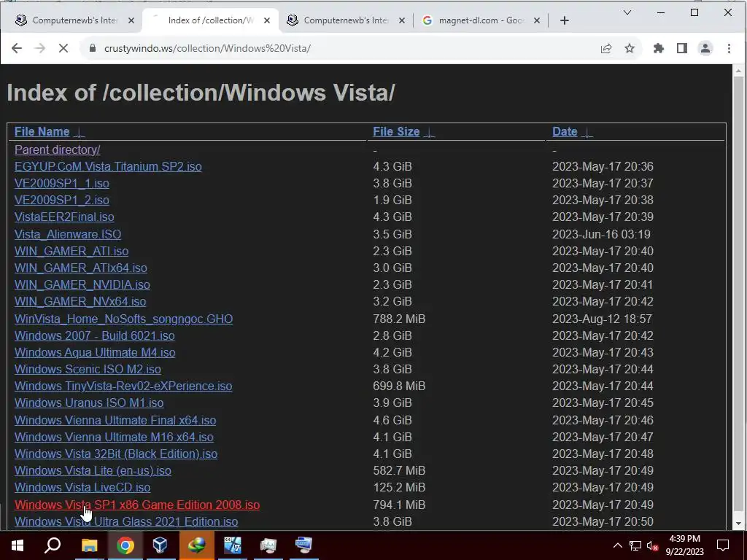Click File Size descending sort arrow
The image size is (747, 560).
(429, 133)
